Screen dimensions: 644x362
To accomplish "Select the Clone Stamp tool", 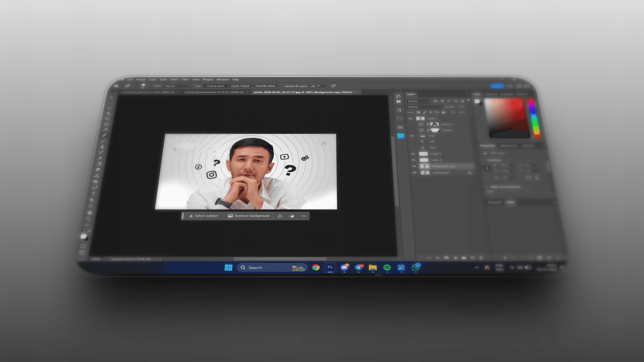I will coord(102,146).
